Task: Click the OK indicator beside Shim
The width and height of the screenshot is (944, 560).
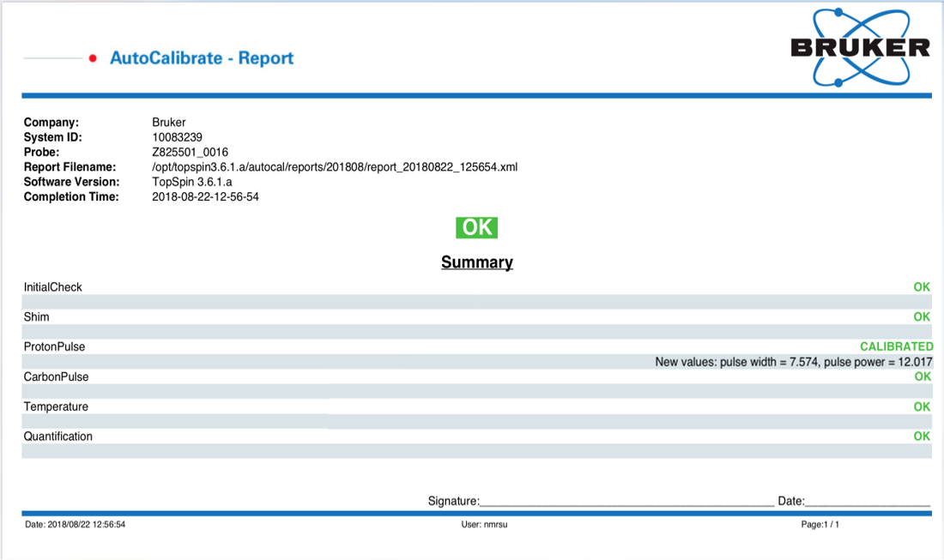Action: pos(921,316)
